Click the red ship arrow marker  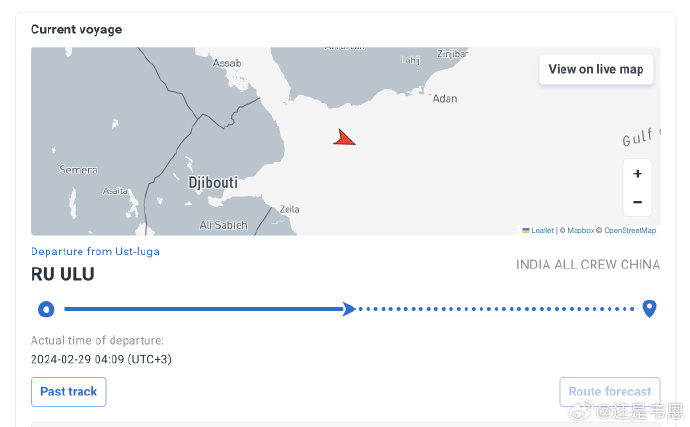coord(344,138)
